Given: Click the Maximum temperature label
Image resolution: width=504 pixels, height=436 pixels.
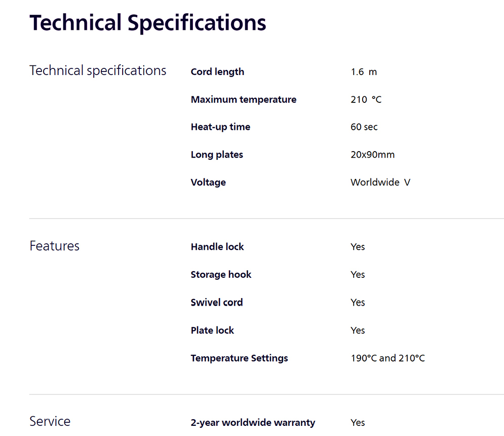Looking at the screenshot, I should (244, 99).
